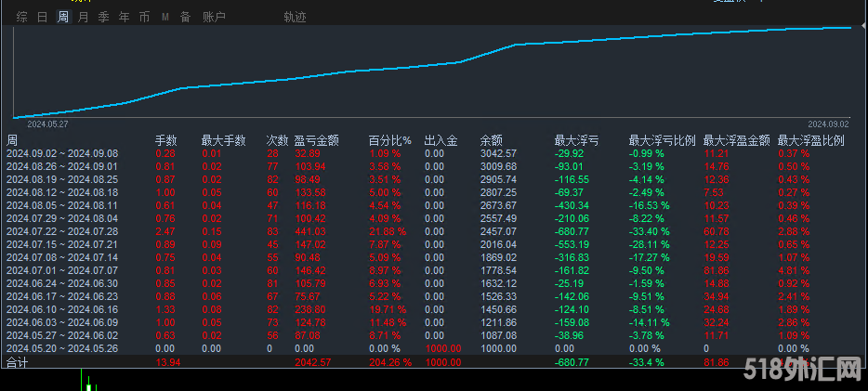This screenshot has width=868, height=391.
Task: Sort by the 盈亏金额 column header
Action: (316, 140)
